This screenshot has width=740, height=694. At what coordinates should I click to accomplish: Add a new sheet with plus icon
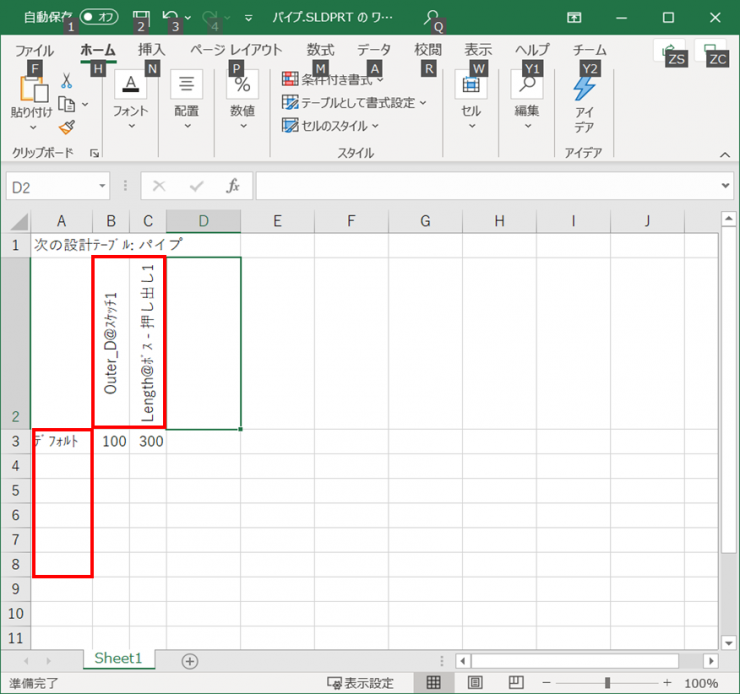190,660
